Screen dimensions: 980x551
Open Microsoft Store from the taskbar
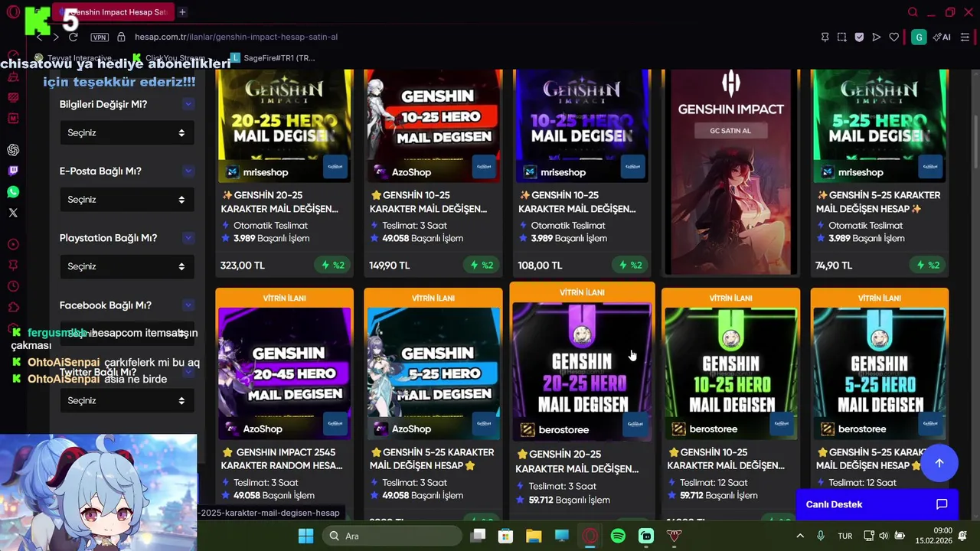tap(505, 536)
